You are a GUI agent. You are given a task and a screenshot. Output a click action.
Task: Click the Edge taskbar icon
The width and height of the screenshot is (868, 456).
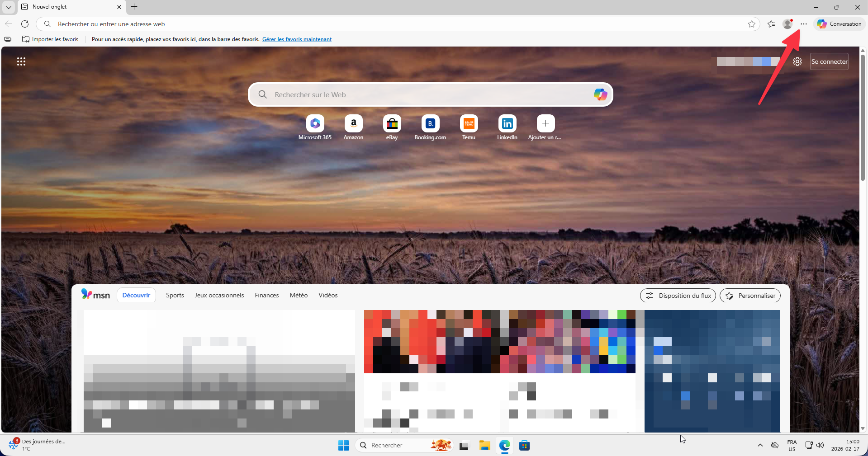coord(505,446)
